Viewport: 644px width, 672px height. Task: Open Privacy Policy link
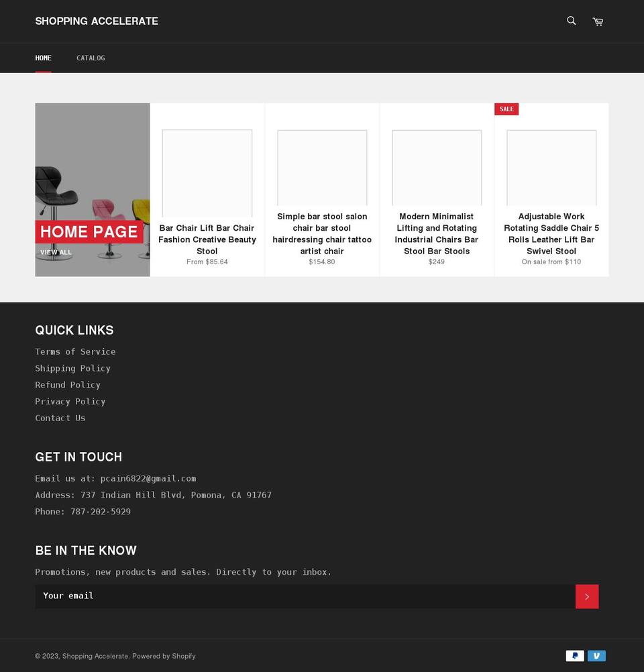[x=70, y=401]
